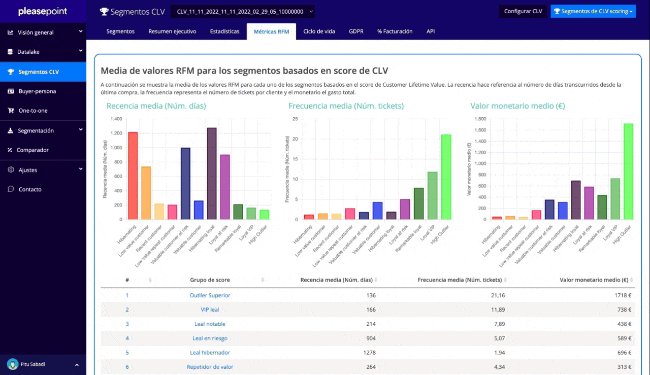
Task: Click the tall red Hibernating recency bar
Action: coord(133,176)
